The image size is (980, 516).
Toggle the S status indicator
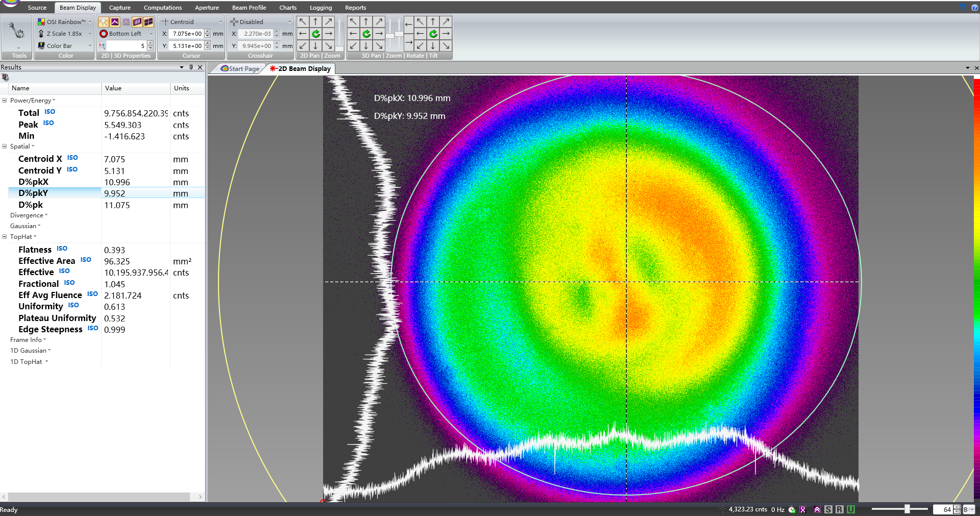(828, 509)
